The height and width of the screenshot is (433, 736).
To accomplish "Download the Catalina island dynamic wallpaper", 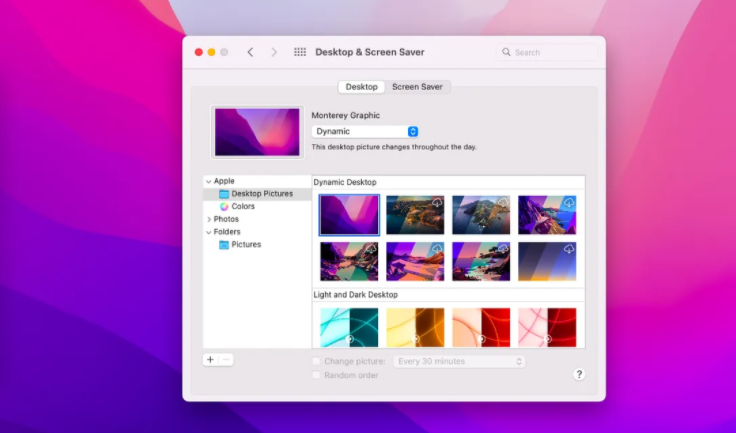I will point(503,202).
